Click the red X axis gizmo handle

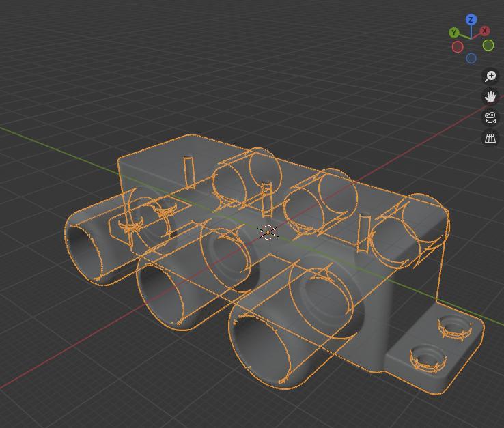(x=485, y=31)
